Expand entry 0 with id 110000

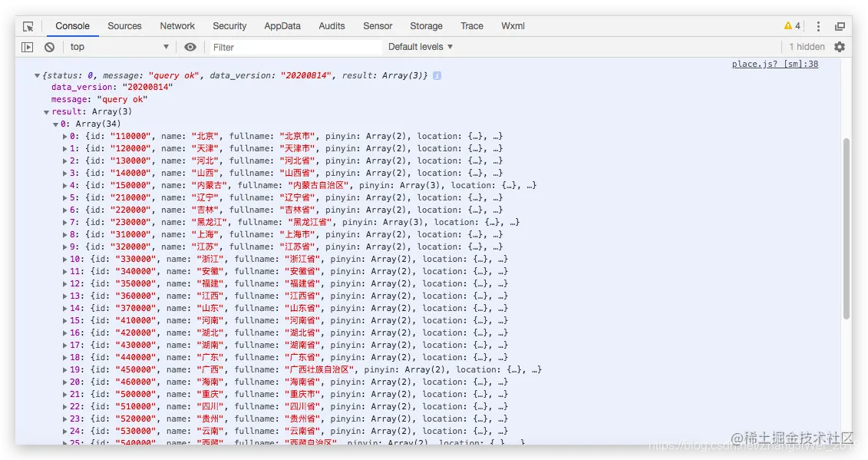point(64,137)
